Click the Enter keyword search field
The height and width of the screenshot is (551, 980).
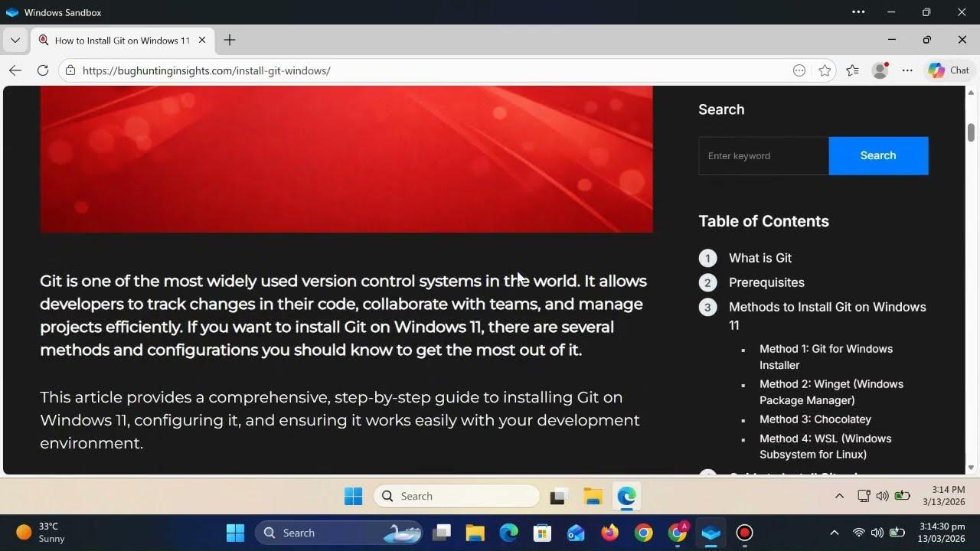tap(763, 156)
